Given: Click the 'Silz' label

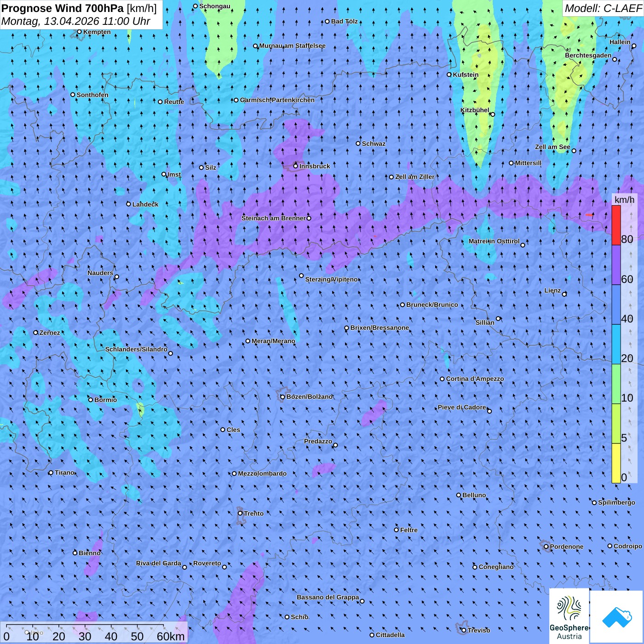Looking at the screenshot, I should 211,167.
